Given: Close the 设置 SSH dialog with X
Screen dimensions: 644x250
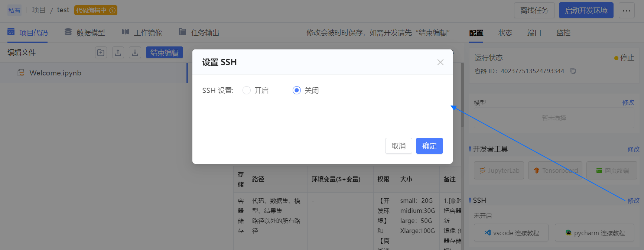Looking at the screenshot, I should 440,62.
